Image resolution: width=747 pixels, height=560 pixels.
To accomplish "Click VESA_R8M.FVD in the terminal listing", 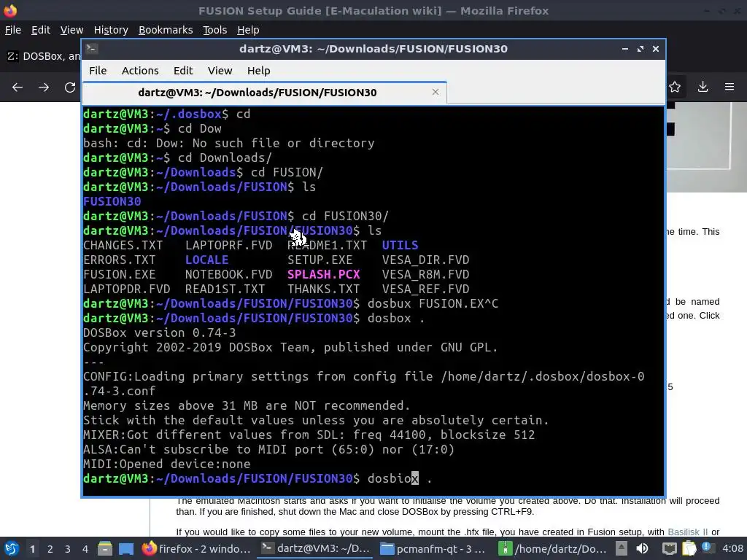I will click(x=425, y=274).
